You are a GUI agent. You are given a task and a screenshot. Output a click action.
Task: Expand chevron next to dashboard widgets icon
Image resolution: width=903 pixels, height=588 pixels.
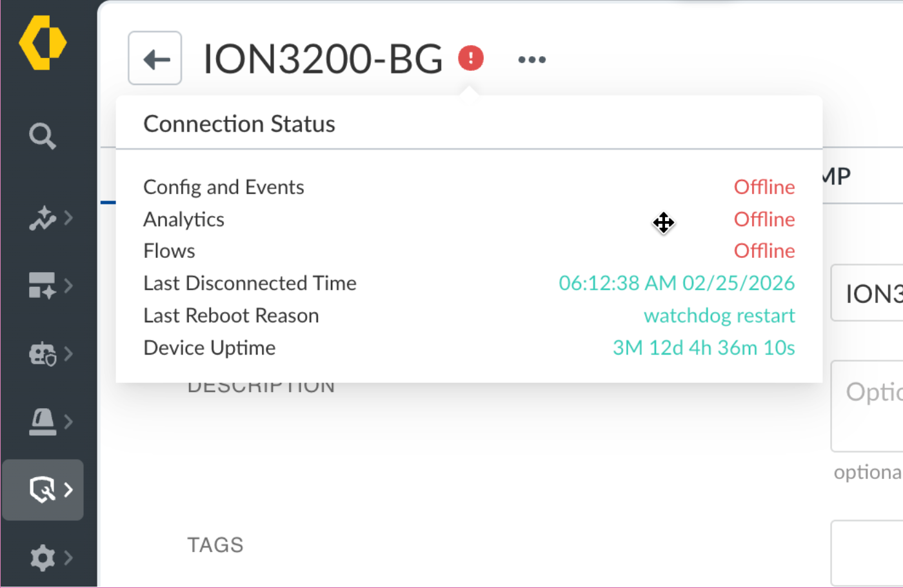click(x=68, y=286)
